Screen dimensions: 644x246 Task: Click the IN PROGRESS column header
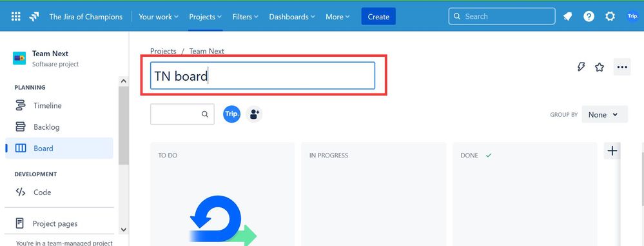click(x=329, y=156)
